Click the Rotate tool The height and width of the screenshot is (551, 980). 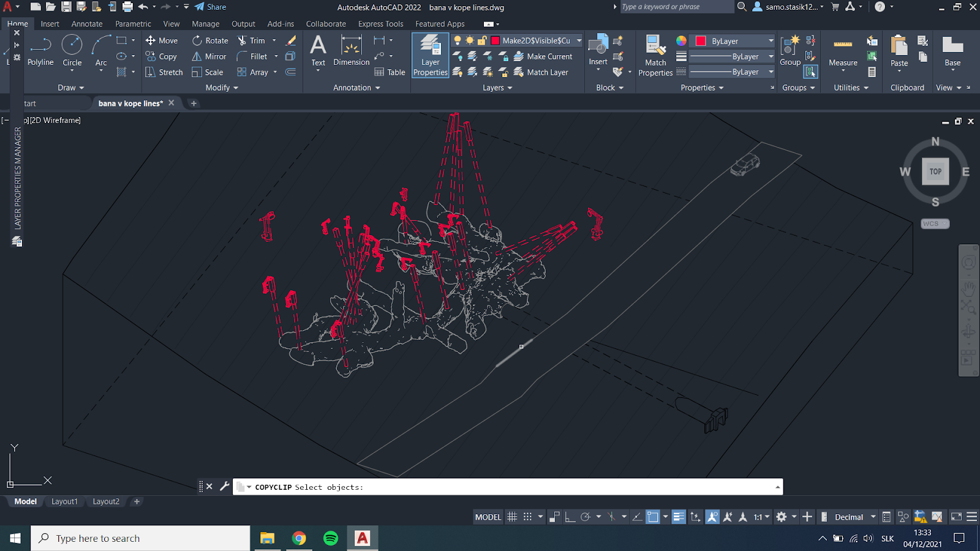(x=210, y=40)
